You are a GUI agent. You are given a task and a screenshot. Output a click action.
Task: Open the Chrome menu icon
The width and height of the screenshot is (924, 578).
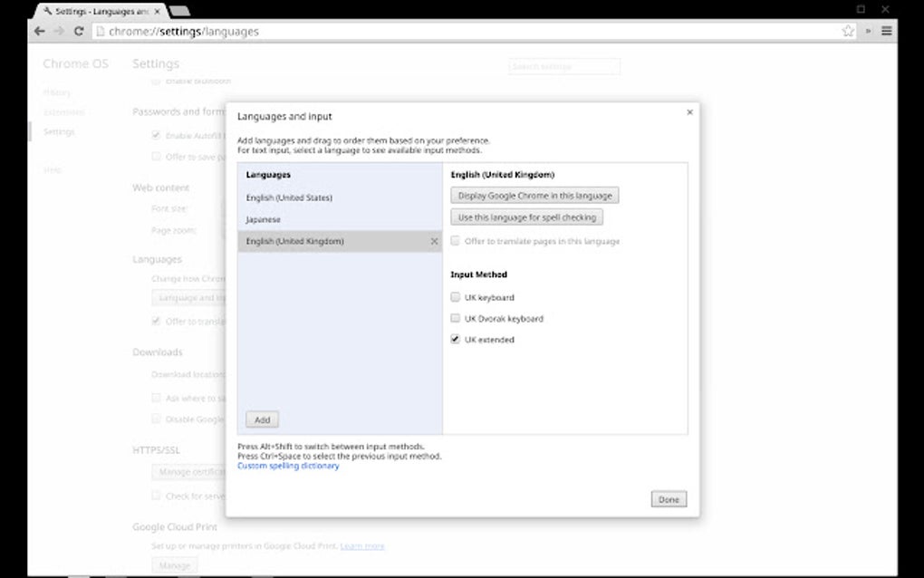tap(886, 30)
